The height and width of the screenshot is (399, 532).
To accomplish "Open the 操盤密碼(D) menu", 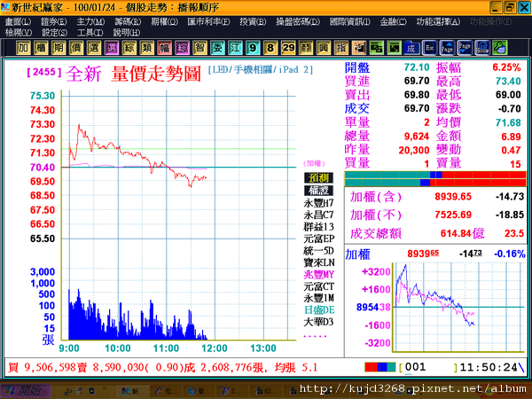I will click(x=298, y=22).
